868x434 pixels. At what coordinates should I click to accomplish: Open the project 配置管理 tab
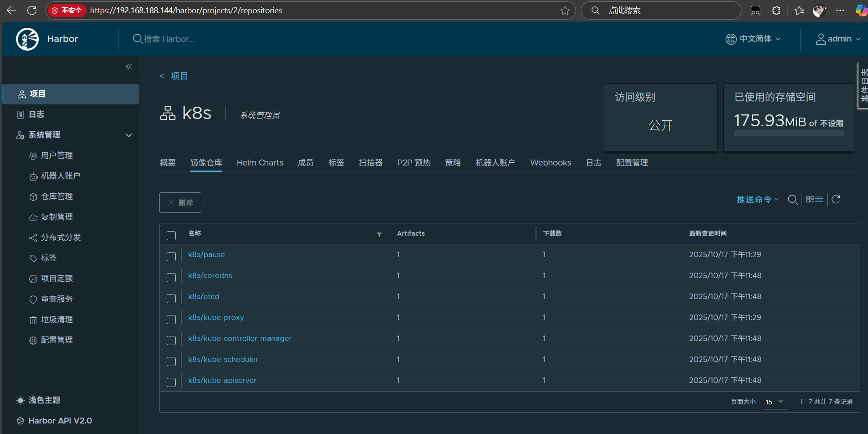pyautogui.click(x=632, y=163)
